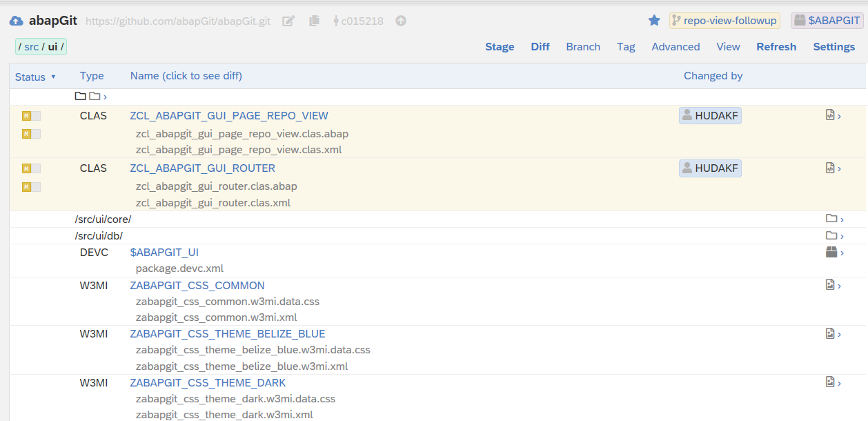Open the View menu

click(728, 47)
